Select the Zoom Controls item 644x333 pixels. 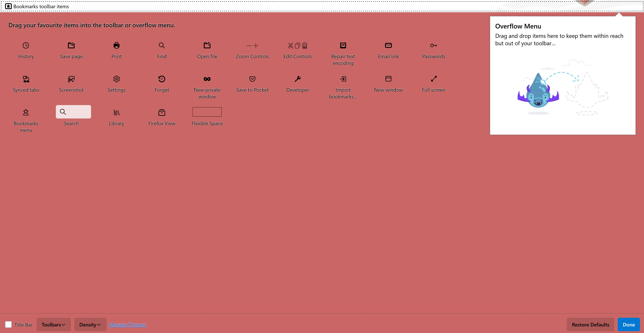pyautogui.click(x=252, y=45)
